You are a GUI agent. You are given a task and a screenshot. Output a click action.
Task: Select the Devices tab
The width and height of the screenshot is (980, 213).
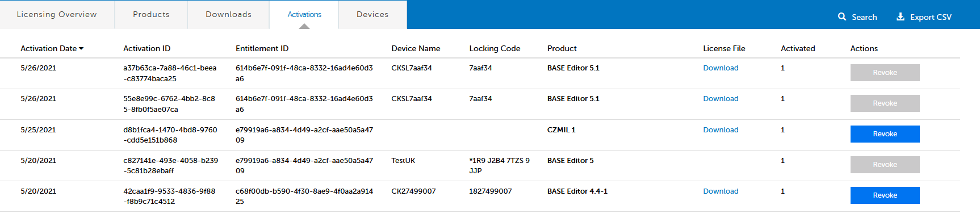point(372,14)
